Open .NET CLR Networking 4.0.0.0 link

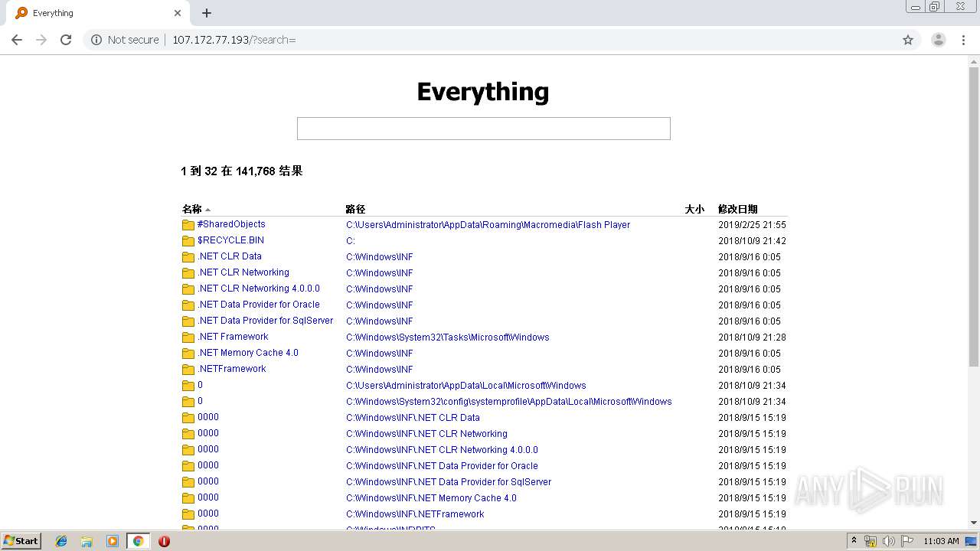(259, 289)
